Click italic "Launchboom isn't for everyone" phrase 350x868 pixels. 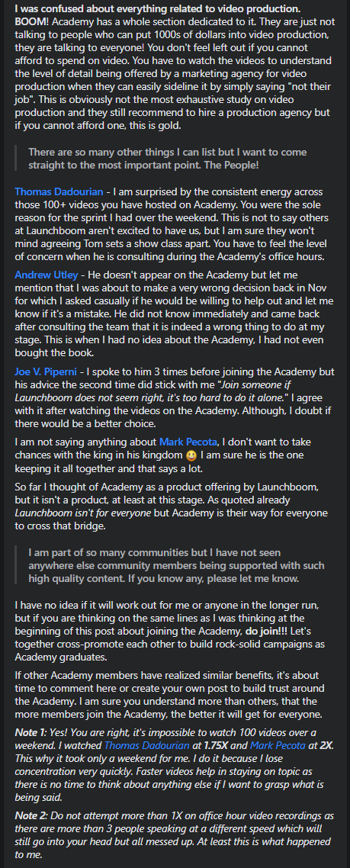[82, 513]
